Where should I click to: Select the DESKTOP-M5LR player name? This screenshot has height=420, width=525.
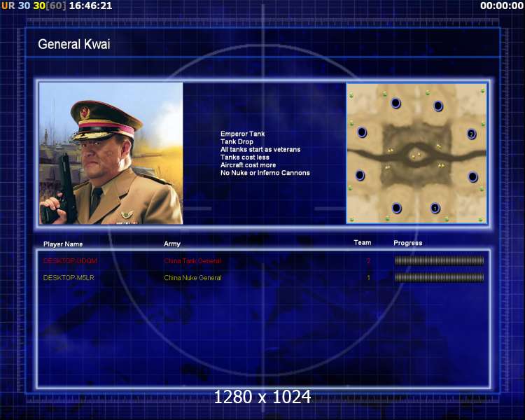pyautogui.click(x=69, y=278)
